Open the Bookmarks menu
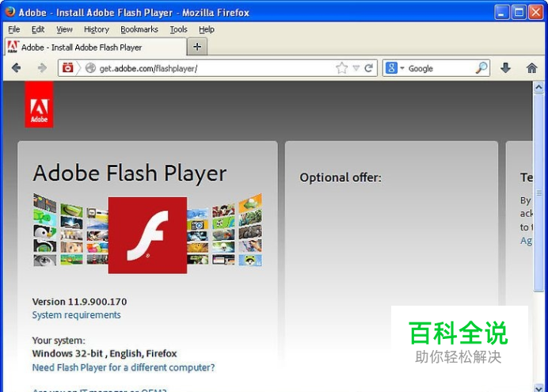Screen dimensions: 548x392 (139, 29)
